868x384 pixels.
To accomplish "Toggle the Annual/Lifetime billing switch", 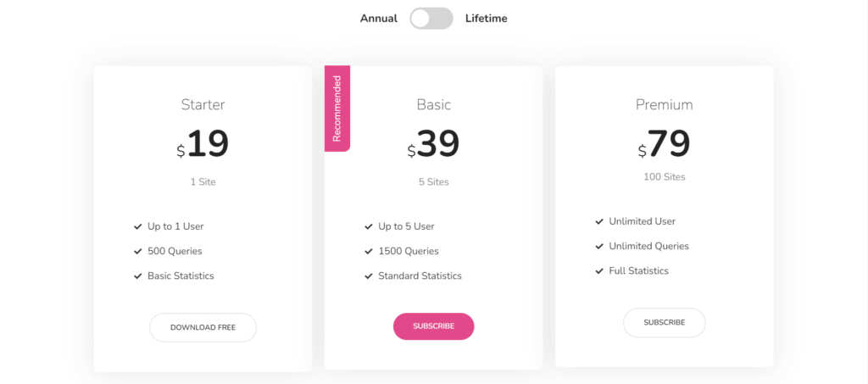I will [431, 19].
